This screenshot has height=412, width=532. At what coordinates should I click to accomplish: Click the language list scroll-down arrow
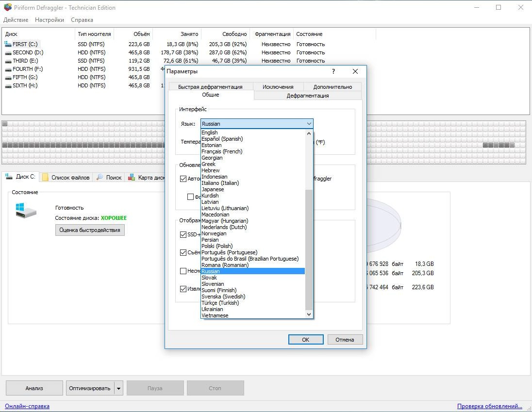coord(309,314)
